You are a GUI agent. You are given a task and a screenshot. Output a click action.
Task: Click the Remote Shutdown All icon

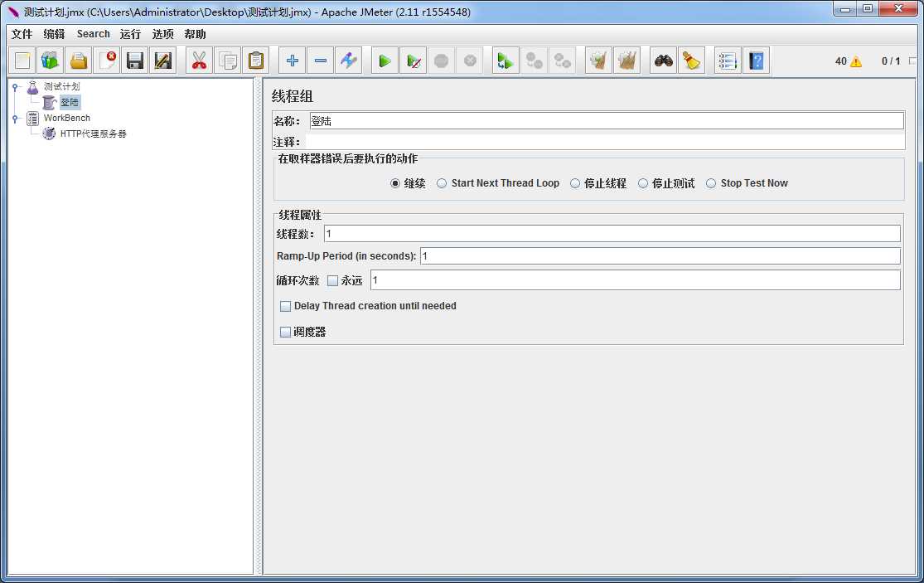562,61
